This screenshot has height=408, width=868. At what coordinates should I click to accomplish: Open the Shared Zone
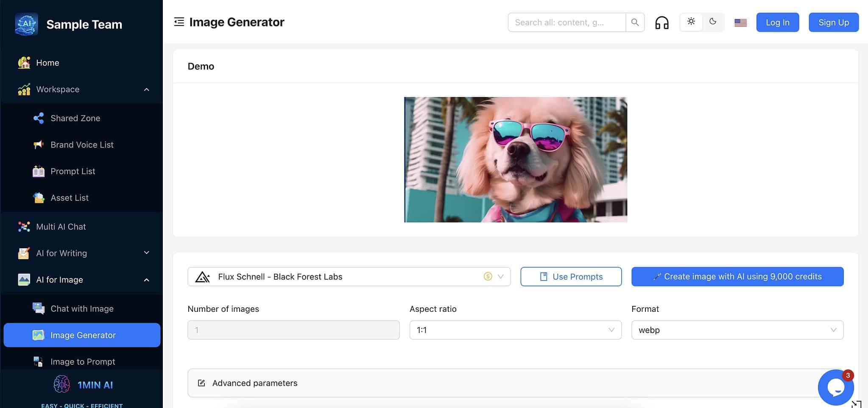pos(75,118)
